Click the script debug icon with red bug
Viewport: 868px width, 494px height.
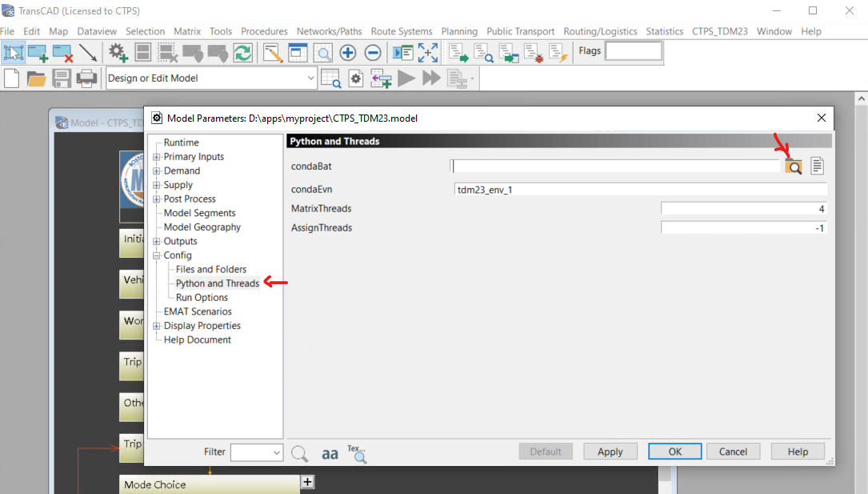(x=534, y=53)
